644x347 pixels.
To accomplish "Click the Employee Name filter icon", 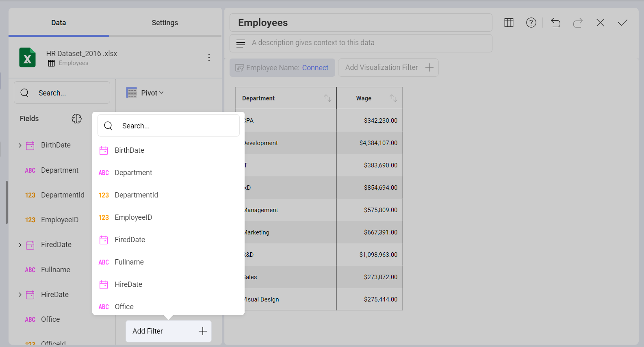I will 240,68.
